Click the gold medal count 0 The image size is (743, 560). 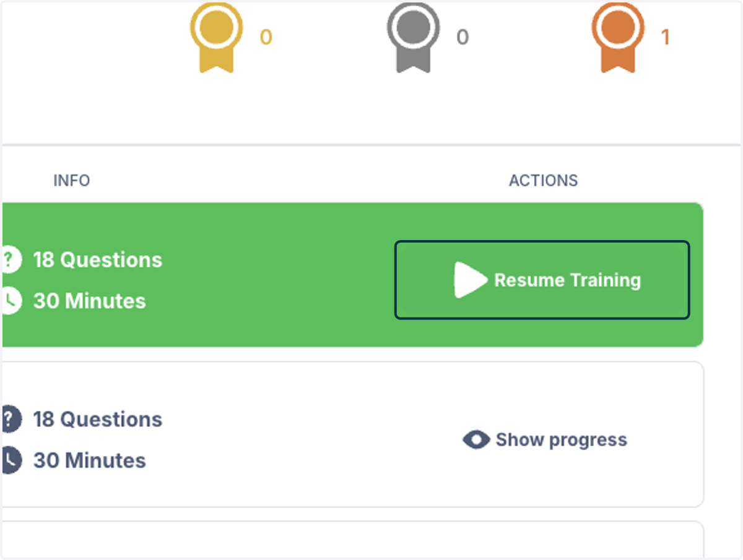266,38
